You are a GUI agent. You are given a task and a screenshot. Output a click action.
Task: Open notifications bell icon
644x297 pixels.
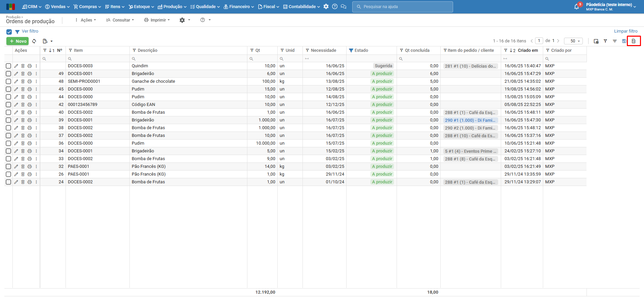pos(577,7)
